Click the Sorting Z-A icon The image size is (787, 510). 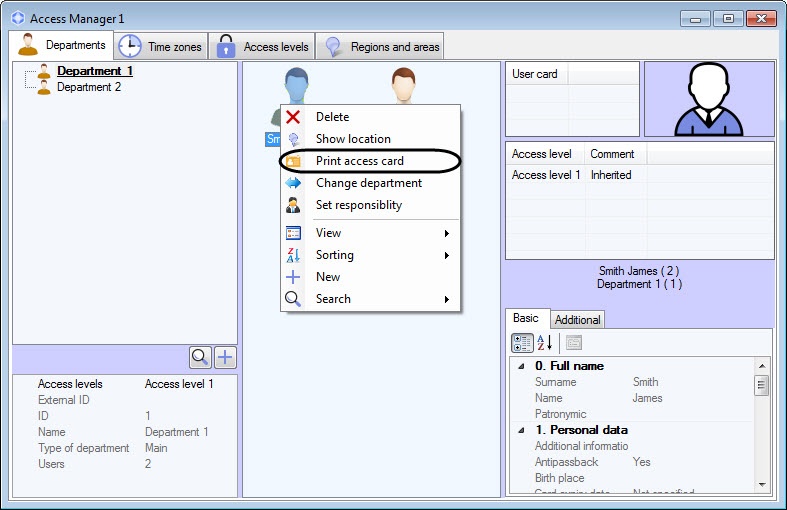293,255
